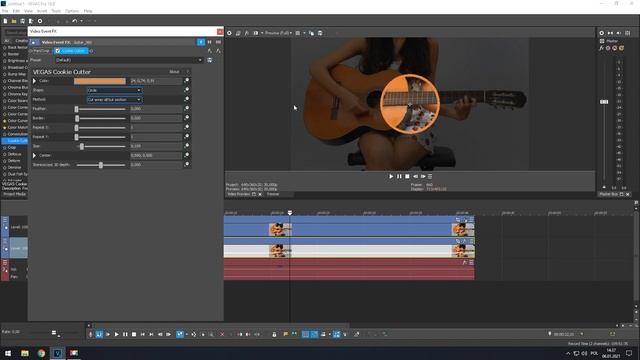
Task: Close the Video Event FX window
Action: pos(220,31)
